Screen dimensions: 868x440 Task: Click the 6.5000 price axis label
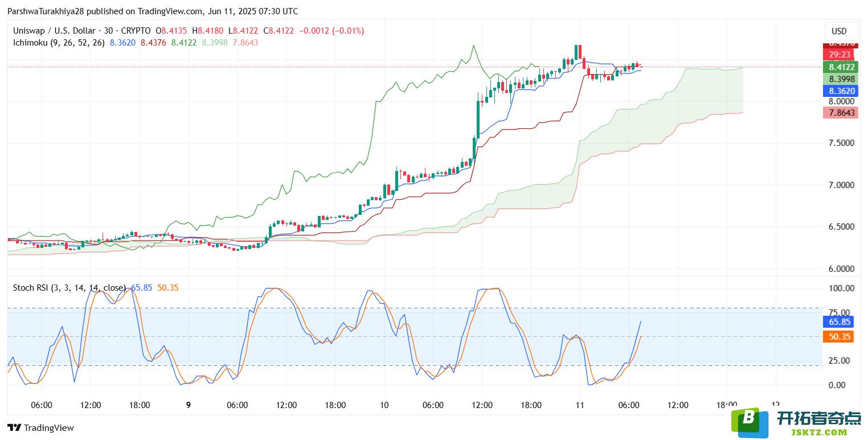point(841,226)
